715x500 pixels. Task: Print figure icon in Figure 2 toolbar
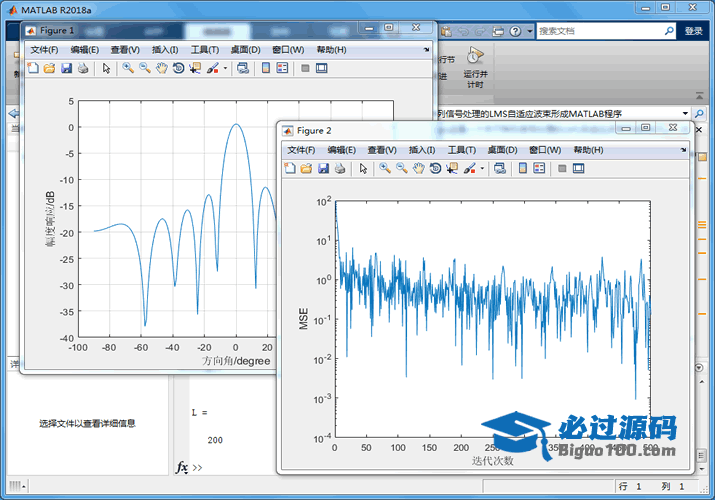[x=340, y=169]
